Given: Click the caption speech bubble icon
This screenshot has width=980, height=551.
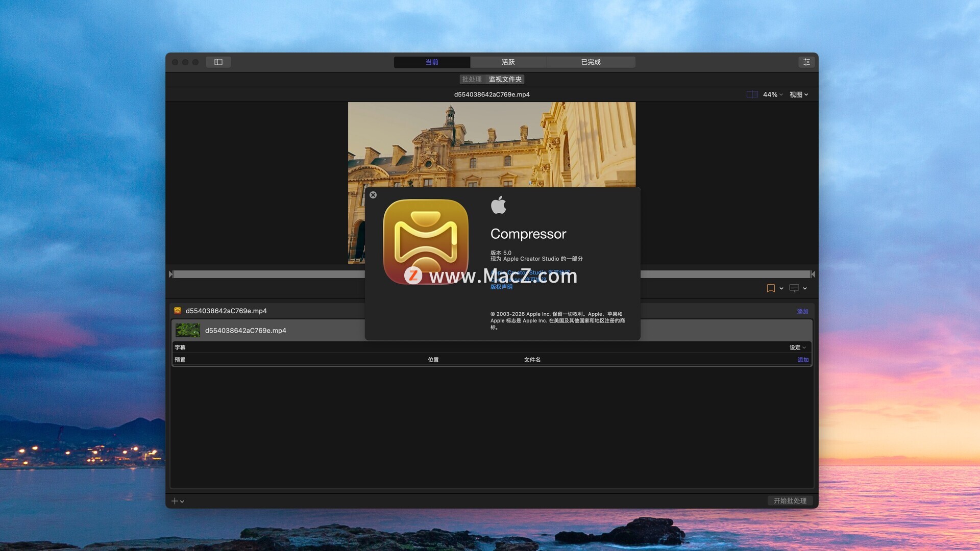Looking at the screenshot, I should click(794, 288).
